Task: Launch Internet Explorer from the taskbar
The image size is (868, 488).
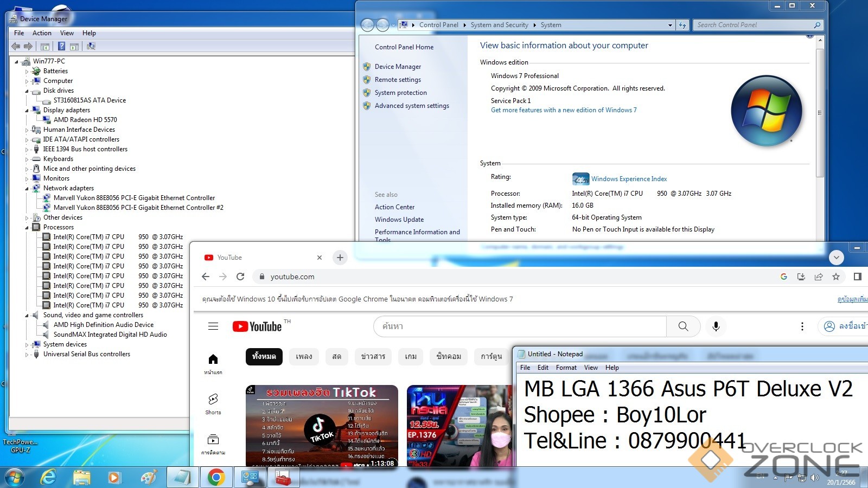Action: 49,477
